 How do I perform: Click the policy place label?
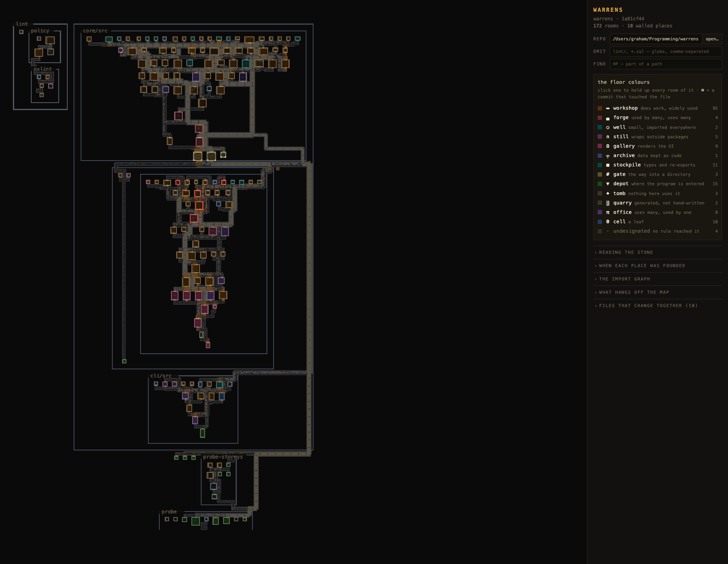click(40, 31)
